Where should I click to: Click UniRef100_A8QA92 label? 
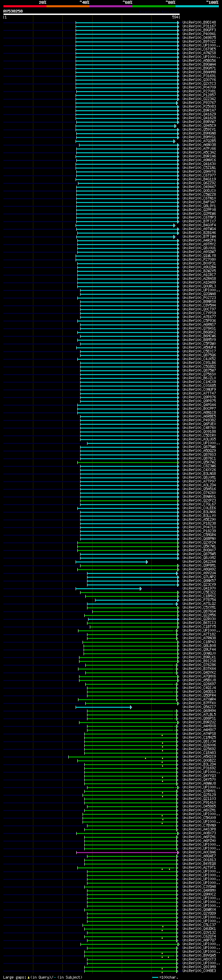(199, 569)
